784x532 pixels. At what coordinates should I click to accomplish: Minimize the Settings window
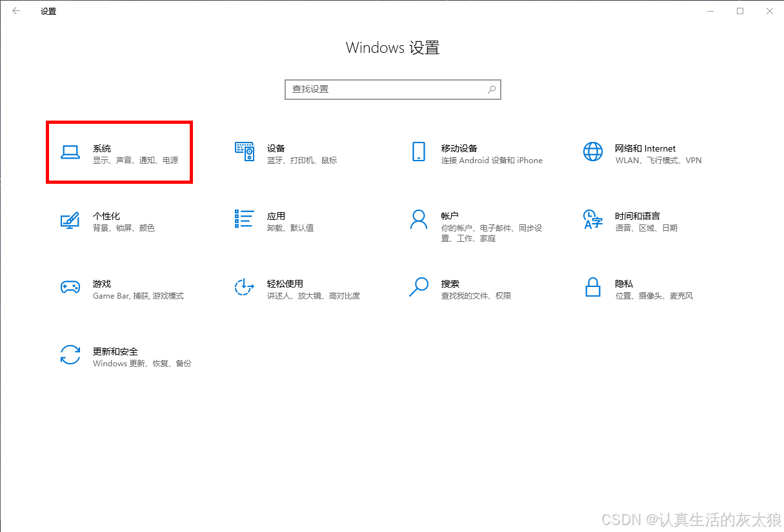710,11
